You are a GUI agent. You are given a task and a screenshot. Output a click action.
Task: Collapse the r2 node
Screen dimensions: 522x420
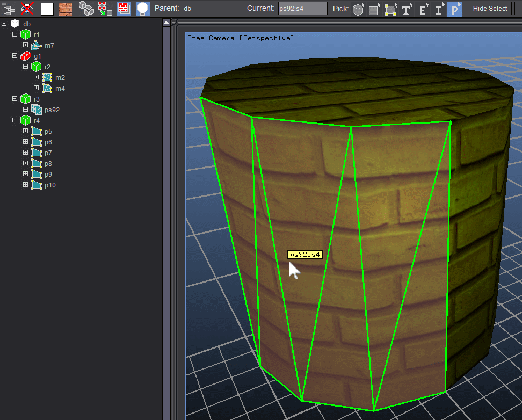tap(25, 66)
